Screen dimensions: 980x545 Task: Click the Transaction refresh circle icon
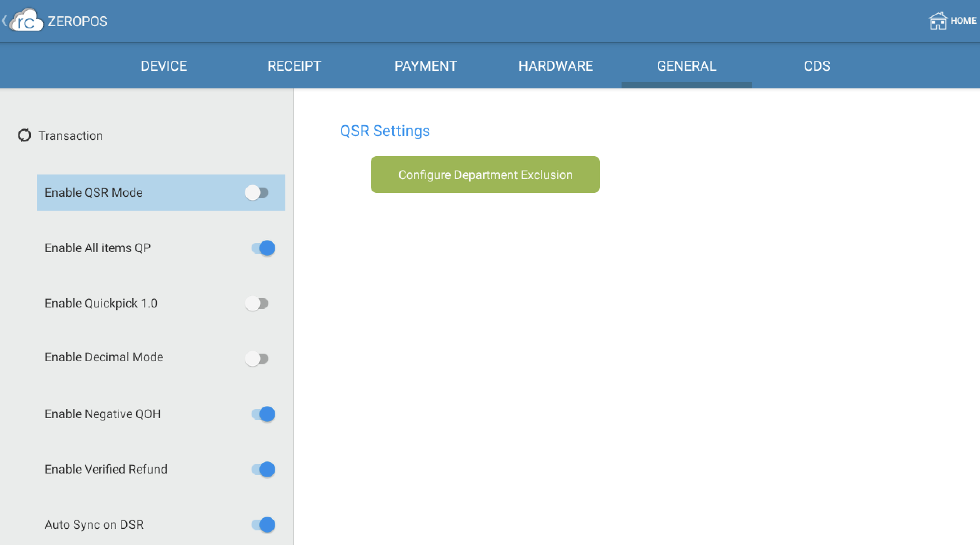click(x=24, y=135)
